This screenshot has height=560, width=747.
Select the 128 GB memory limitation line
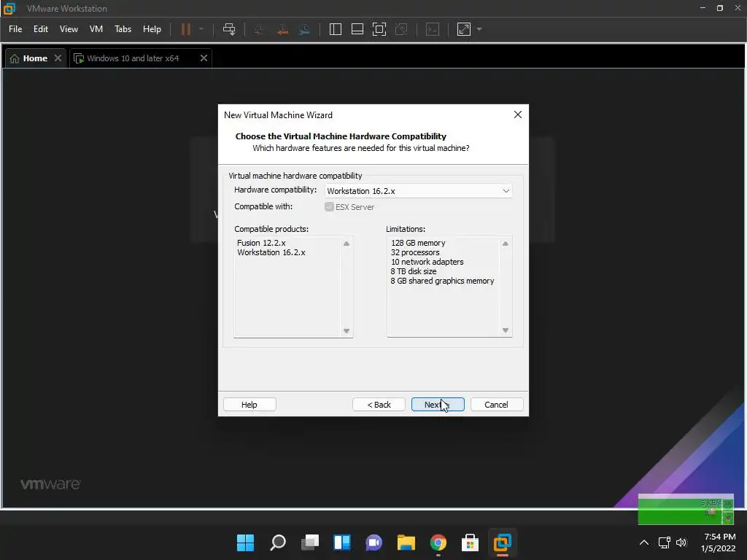click(418, 243)
